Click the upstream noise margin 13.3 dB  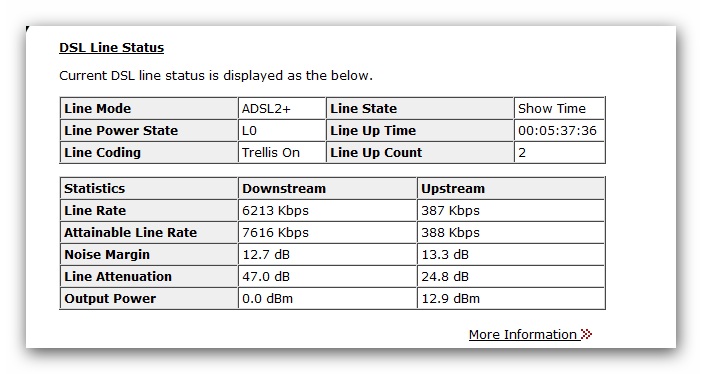click(x=445, y=254)
